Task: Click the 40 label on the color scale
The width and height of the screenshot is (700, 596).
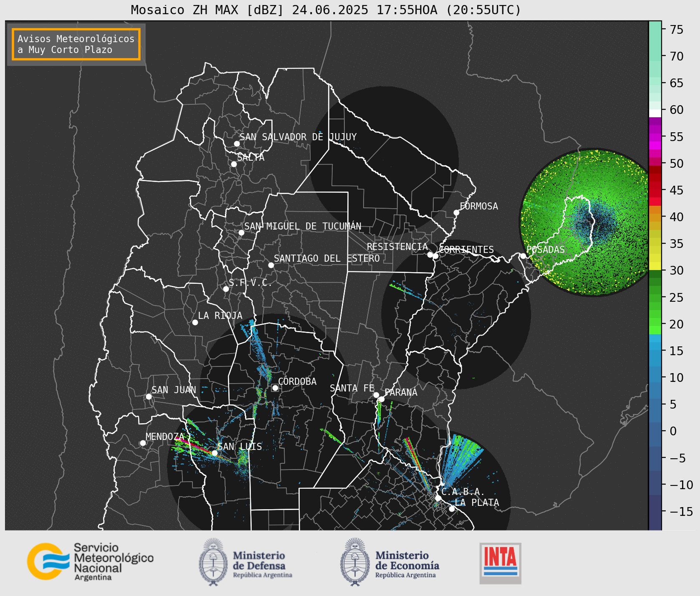Action: tap(677, 217)
